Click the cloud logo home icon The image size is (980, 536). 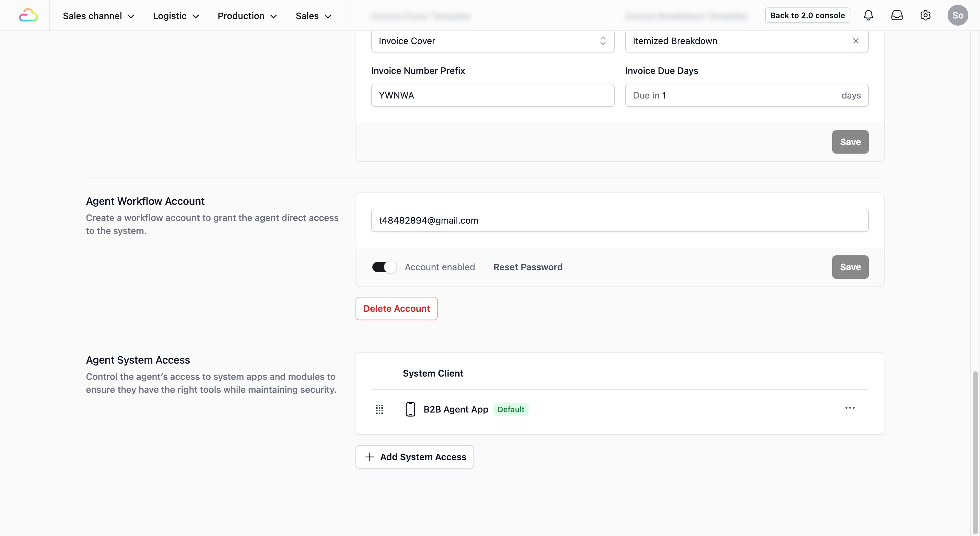(x=29, y=15)
